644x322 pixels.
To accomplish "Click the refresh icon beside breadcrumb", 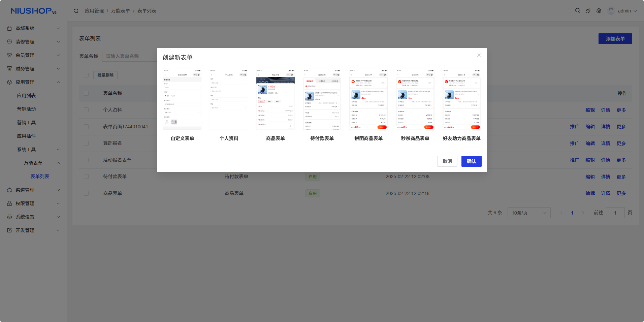I will coord(76,11).
